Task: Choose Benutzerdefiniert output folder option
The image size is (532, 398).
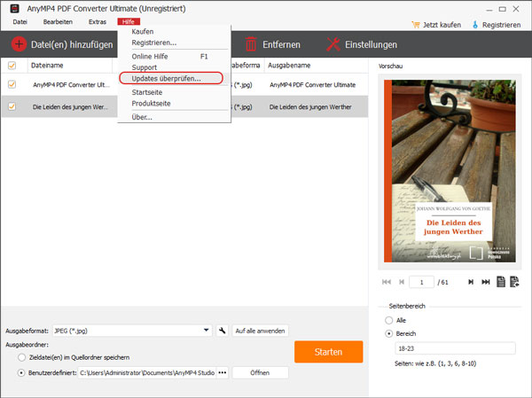Action: pyautogui.click(x=21, y=373)
